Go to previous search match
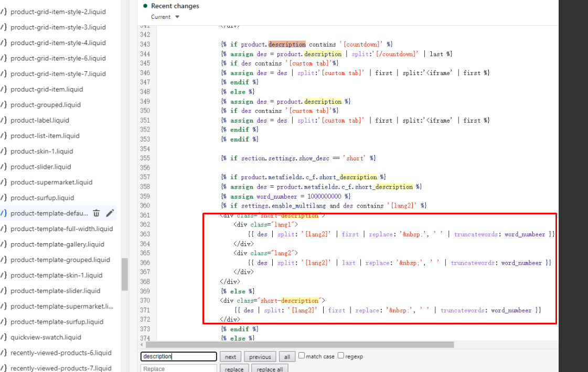This screenshot has width=588, height=372. pos(260,357)
